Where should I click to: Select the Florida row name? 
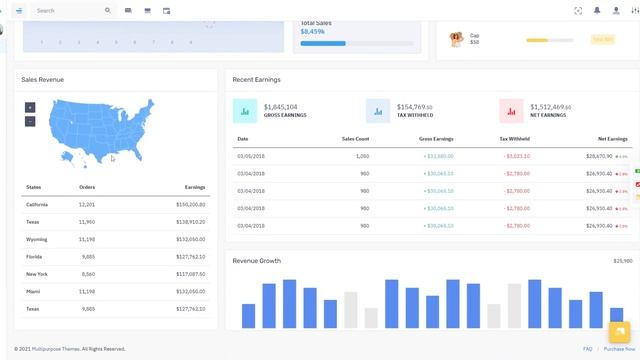pyautogui.click(x=34, y=257)
